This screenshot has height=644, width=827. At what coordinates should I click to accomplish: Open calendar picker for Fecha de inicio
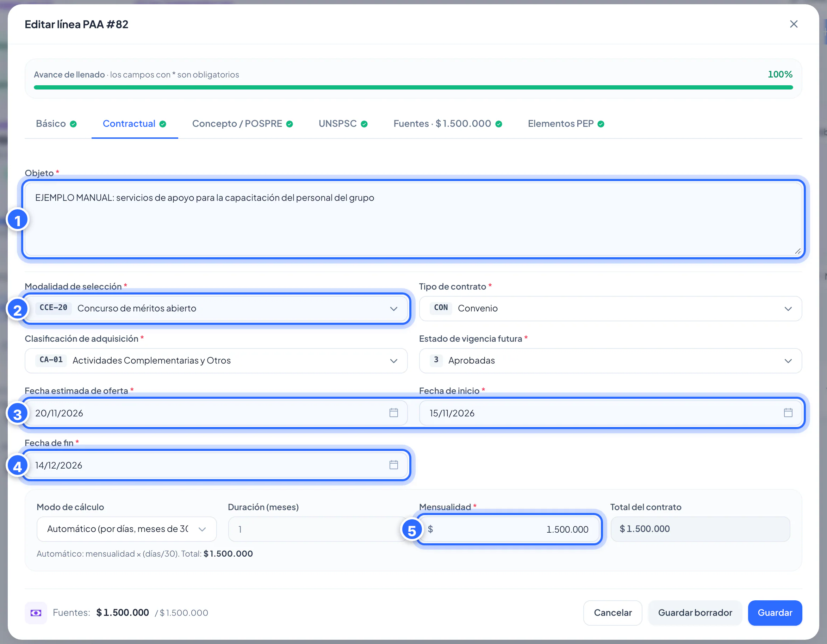[788, 413]
